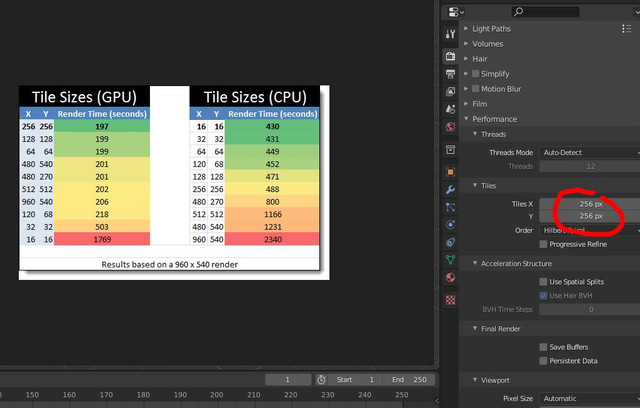Click the timeline Start frame field
Screen dimensions: 640x408
coord(354,380)
